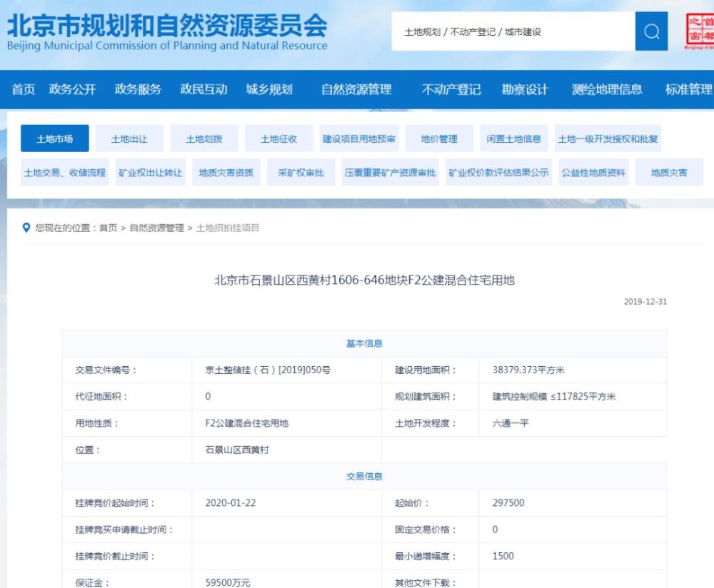
Task: Open 公益性地质资料 button
Action: point(593,172)
